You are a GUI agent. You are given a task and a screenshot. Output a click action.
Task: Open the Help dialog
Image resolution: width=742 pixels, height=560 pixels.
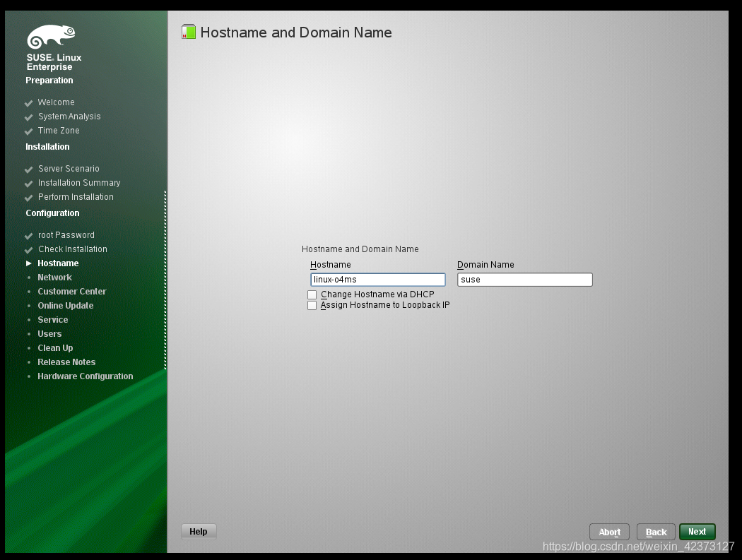[x=199, y=532]
